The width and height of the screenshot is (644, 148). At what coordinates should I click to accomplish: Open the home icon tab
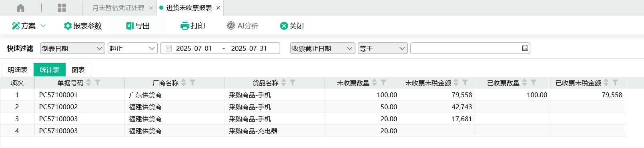point(20,8)
